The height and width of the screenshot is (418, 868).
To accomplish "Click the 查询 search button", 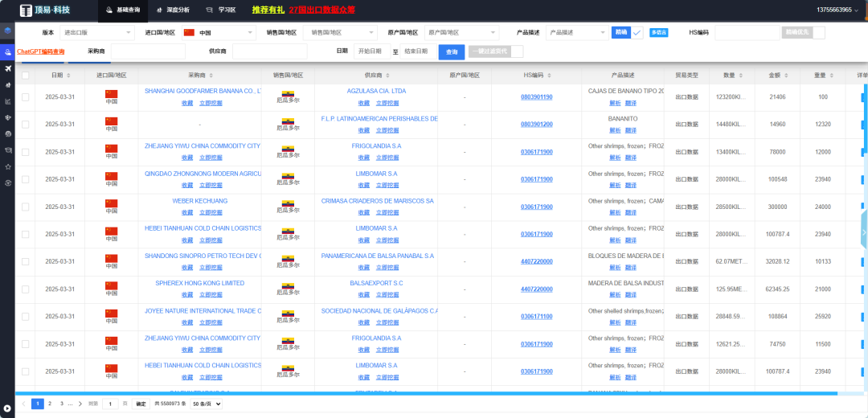I will tap(452, 52).
